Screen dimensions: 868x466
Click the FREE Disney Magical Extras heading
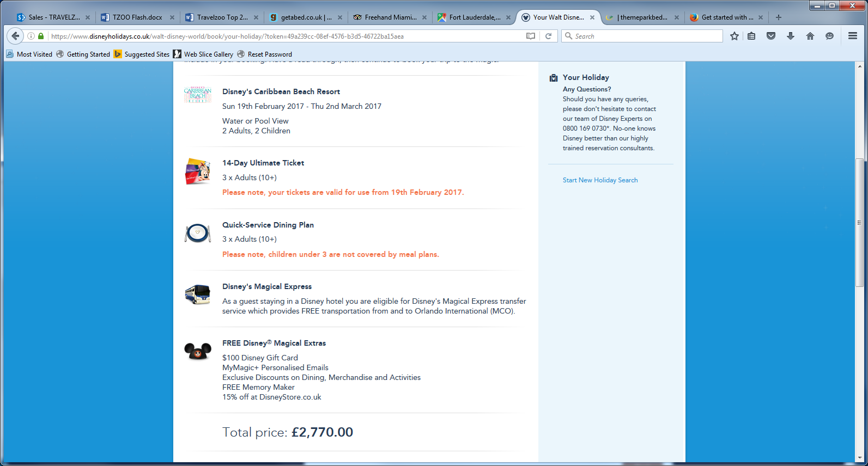coord(274,343)
